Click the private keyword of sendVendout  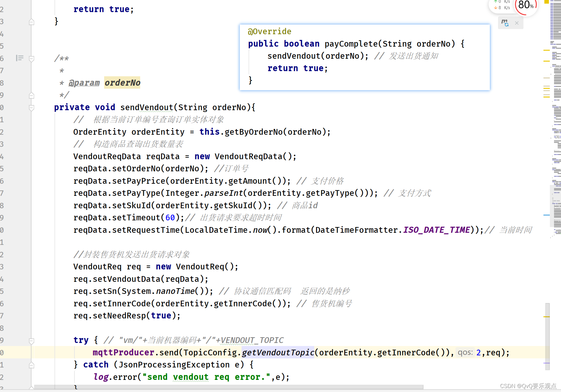72,107
